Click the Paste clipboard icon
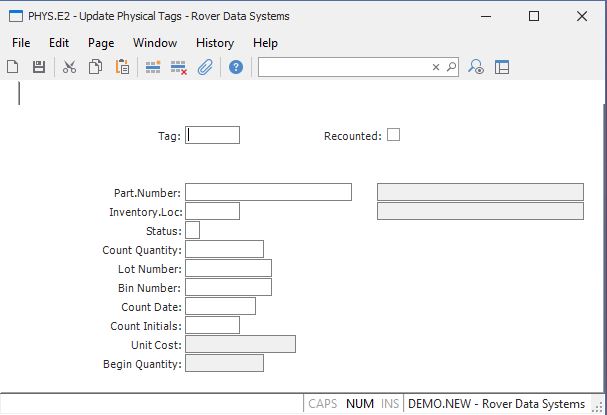Screen dimensions: 607x415 click(122, 67)
